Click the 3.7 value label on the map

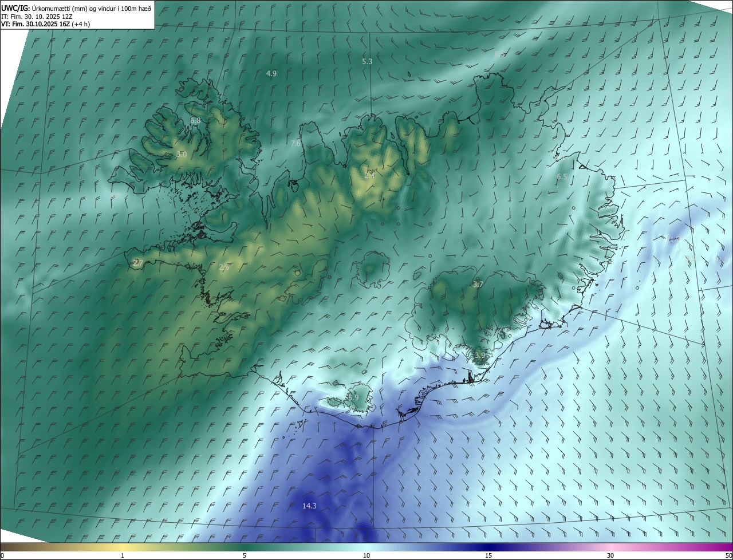478,284
